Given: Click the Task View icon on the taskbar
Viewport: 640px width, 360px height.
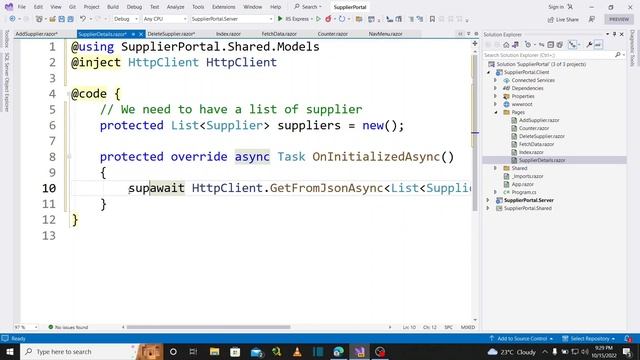Looking at the screenshot, I should 193,351.
